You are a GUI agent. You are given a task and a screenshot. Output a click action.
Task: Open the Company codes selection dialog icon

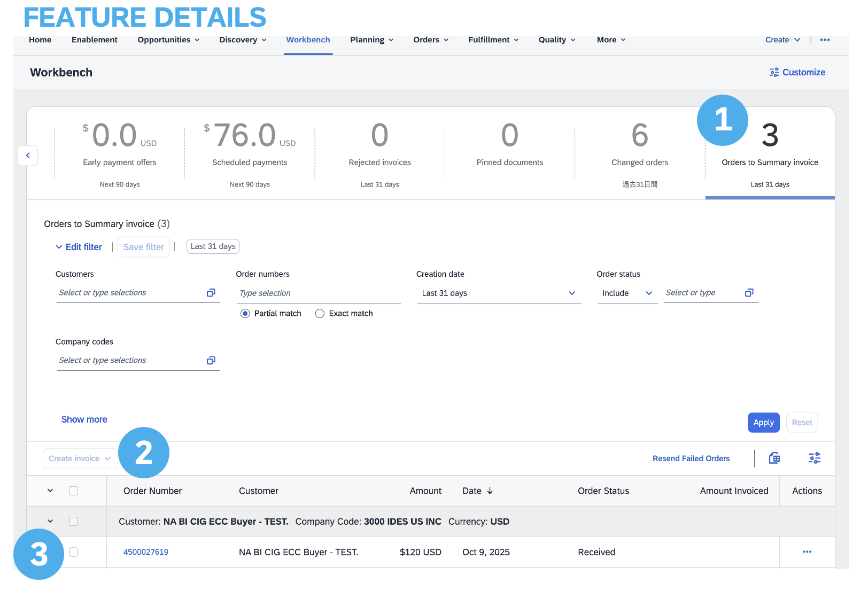pos(211,360)
